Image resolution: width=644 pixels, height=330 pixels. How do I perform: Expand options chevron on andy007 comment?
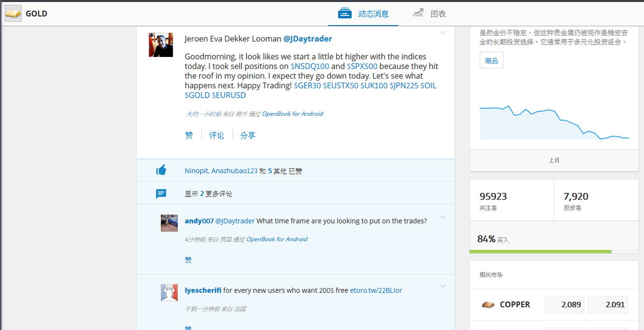pos(443,217)
